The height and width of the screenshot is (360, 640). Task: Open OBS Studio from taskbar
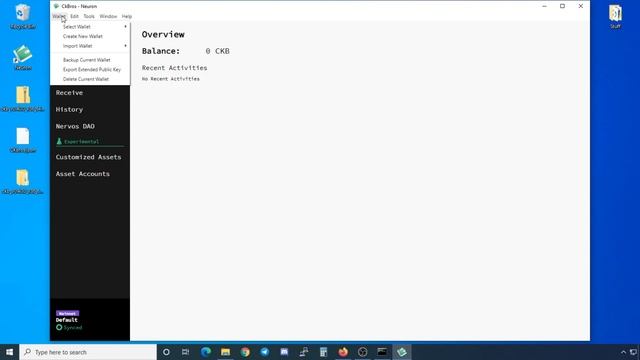coord(362,352)
